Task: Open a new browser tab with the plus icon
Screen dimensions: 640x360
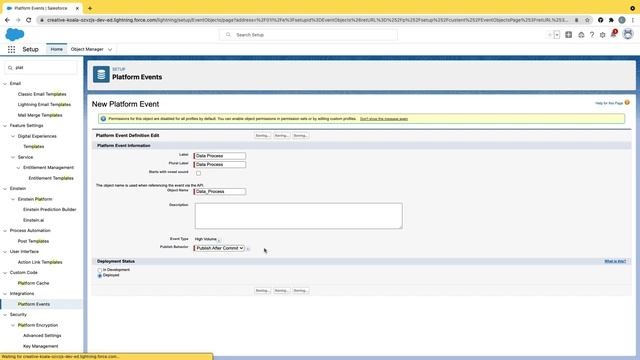Action: pyautogui.click(x=90, y=8)
